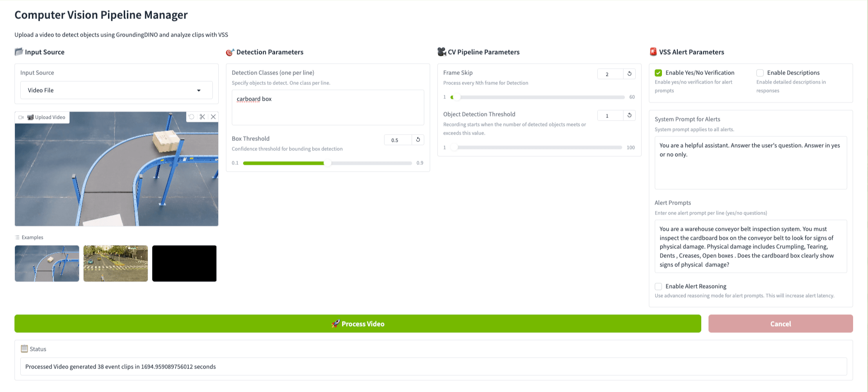
Task: Click the list icon beside Examples
Action: (17, 238)
